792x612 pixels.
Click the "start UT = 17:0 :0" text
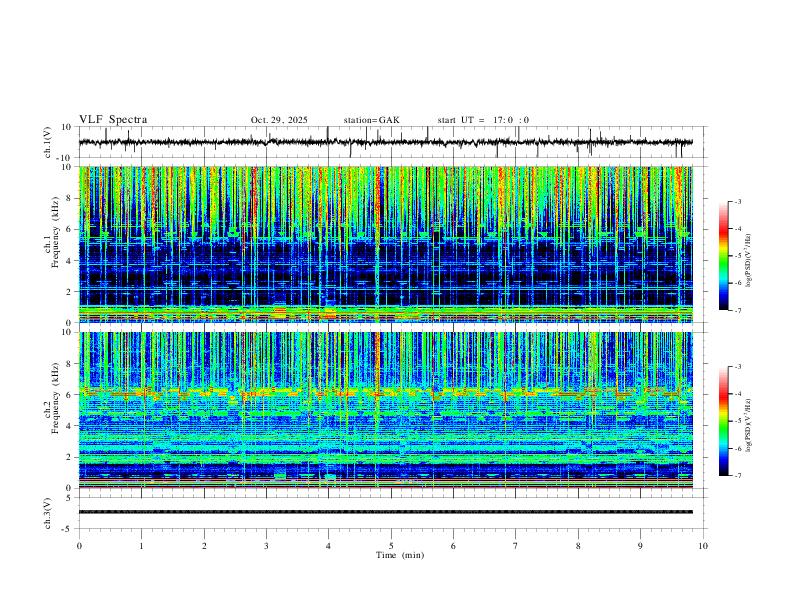coord(483,120)
